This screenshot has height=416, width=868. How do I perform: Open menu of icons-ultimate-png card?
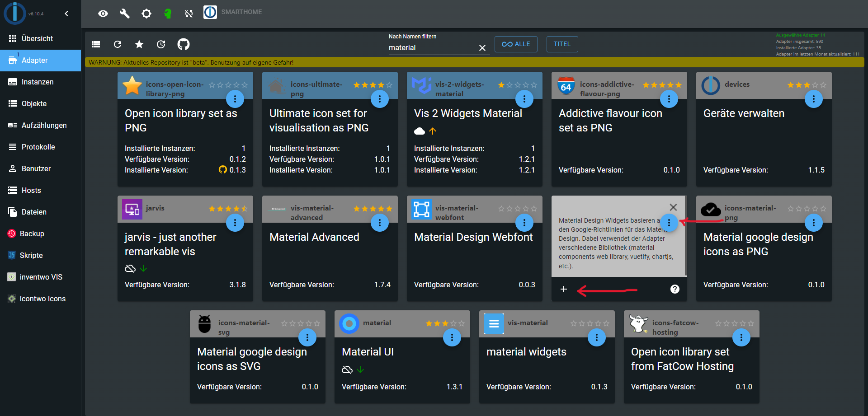380,99
